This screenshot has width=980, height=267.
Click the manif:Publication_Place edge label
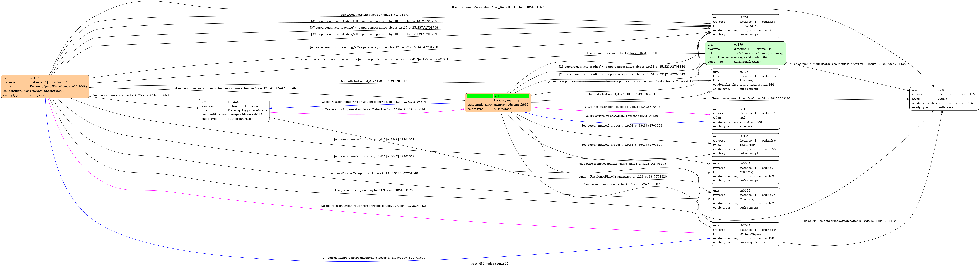pyautogui.click(x=850, y=64)
